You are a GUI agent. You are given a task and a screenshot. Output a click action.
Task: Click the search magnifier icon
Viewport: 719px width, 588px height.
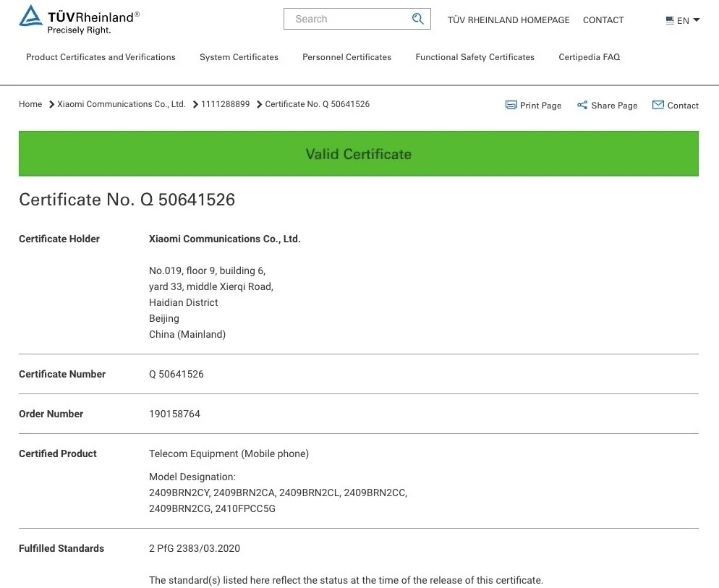click(x=417, y=19)
